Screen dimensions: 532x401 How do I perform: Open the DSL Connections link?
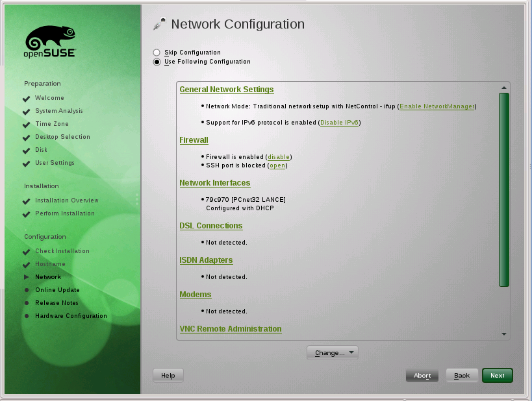click(211, 226)
